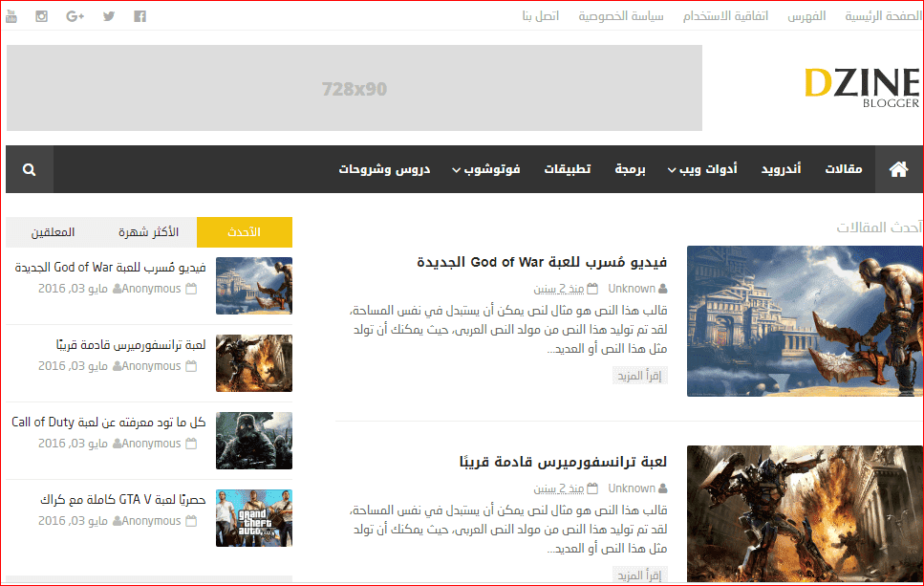The height and width of the screenshot is (586, 924).
Task: Open the Instagram social icon
Action: 41,16
